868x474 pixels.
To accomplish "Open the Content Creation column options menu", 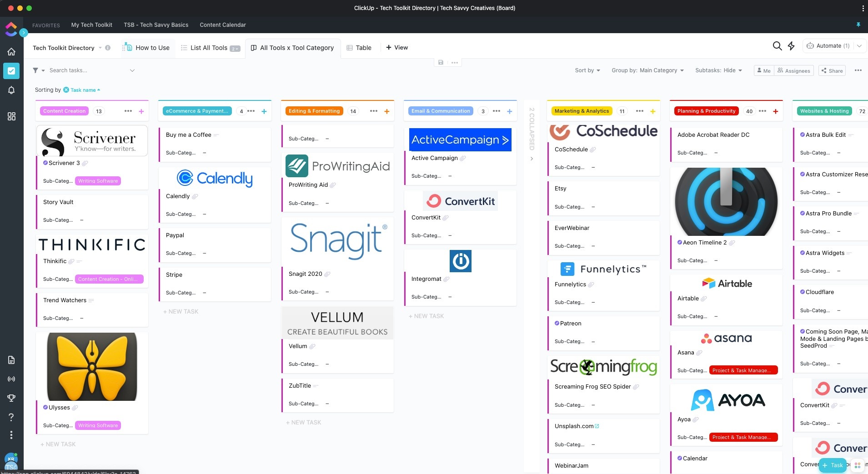I will 128,111.
